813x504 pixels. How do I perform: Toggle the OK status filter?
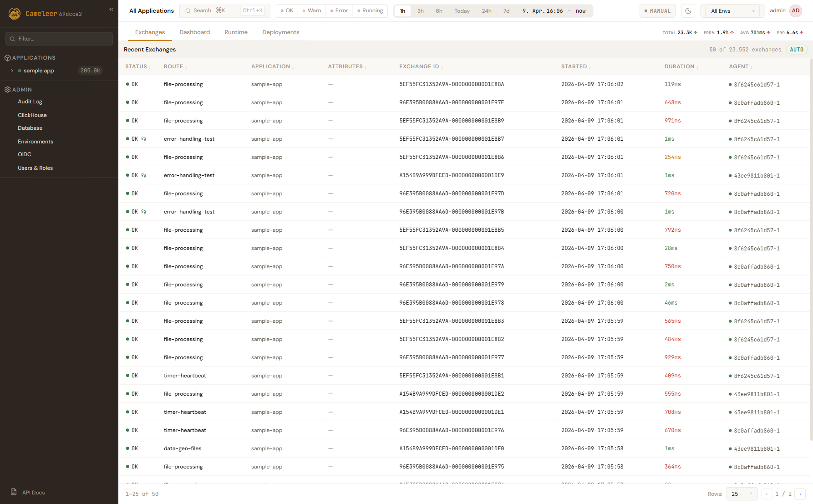[x=287, y=11]
